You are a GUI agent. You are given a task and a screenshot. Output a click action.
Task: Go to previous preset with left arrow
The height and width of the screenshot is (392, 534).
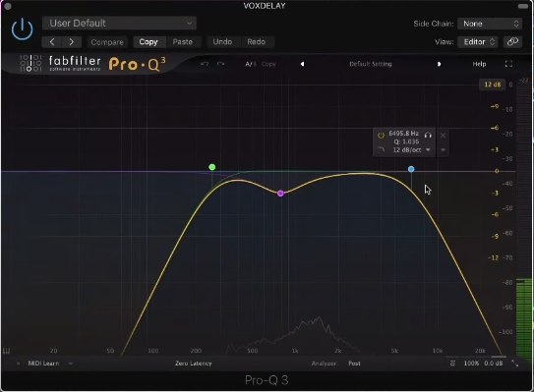(52, 42)
